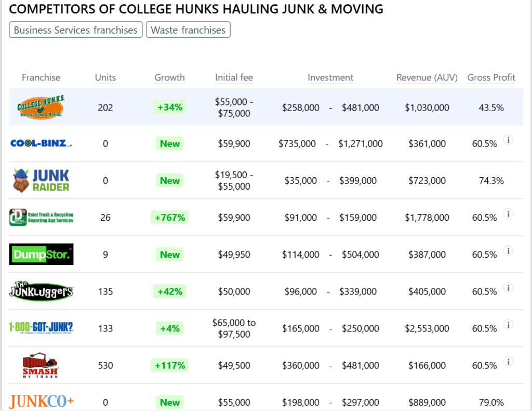Click the $1,778,000 revenue value
This screenshot has height=411, width=532.
[427, 217]
